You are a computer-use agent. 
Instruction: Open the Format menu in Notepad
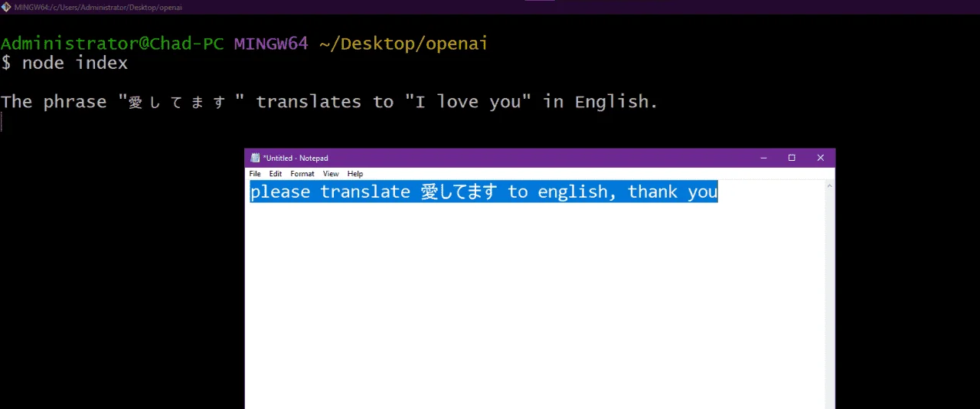click(x=302, y=174)
